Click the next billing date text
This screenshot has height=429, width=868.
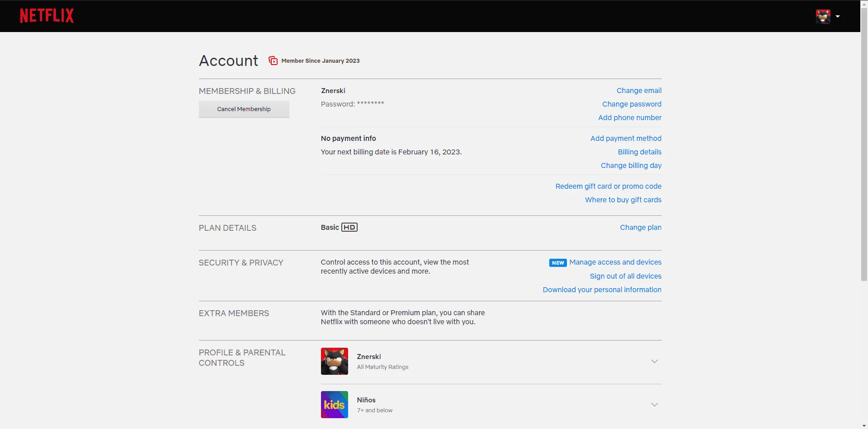(x=392, y=152)
